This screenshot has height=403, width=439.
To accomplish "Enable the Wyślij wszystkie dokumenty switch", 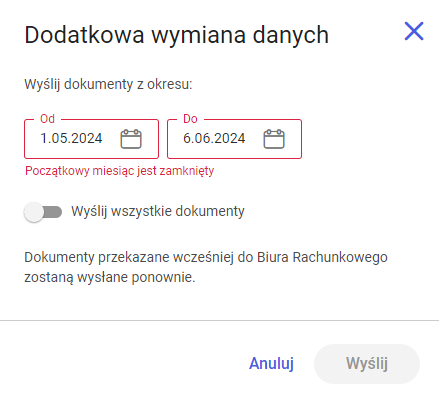I will [43, 212].
